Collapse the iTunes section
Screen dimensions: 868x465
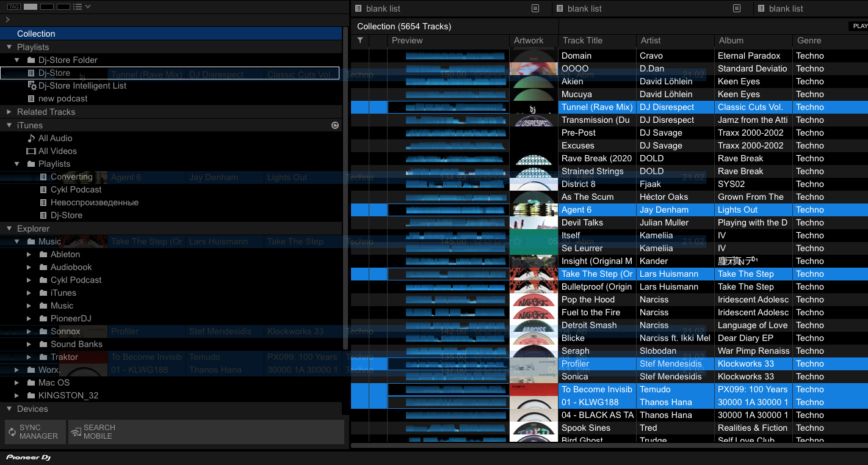[9, 125]
